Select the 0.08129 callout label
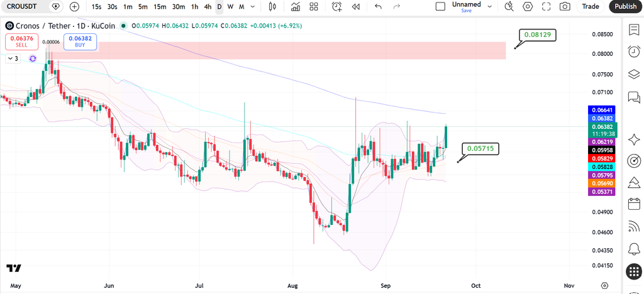The height and width of the screenshot is (294, 644). point(538,35)
